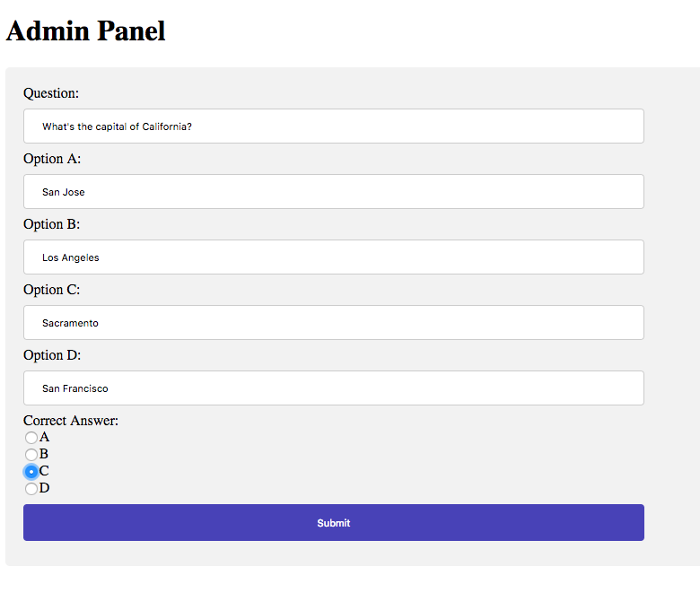Click the "Correct Answer:" label text

click(71, 421)
